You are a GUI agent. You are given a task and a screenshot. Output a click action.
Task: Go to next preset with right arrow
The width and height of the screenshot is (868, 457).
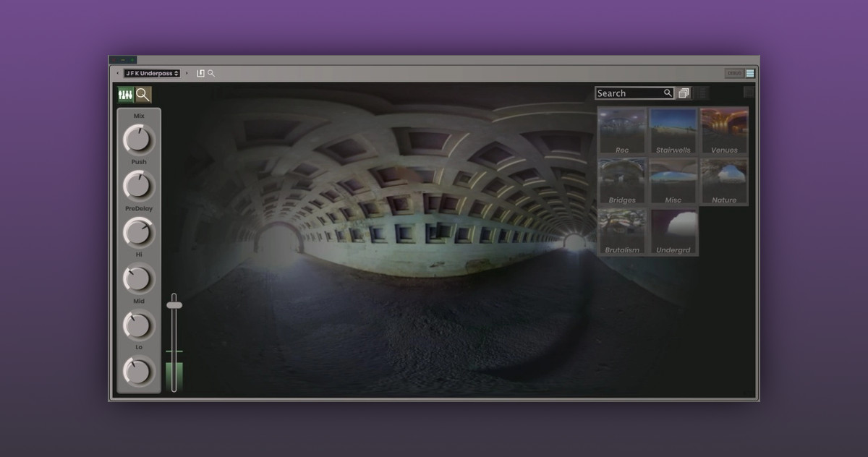pos(187,73)
